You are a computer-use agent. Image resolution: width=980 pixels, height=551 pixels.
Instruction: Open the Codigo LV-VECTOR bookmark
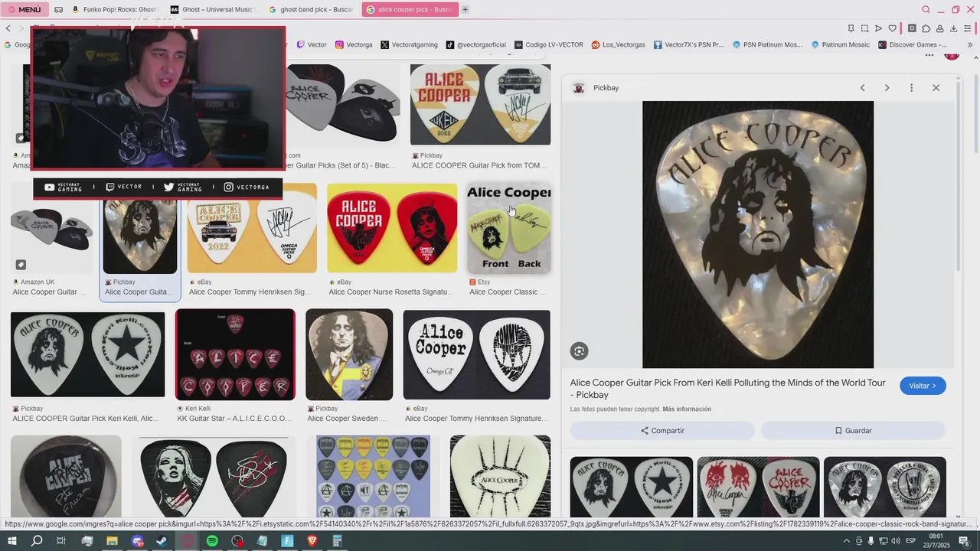tap(549, 44)
